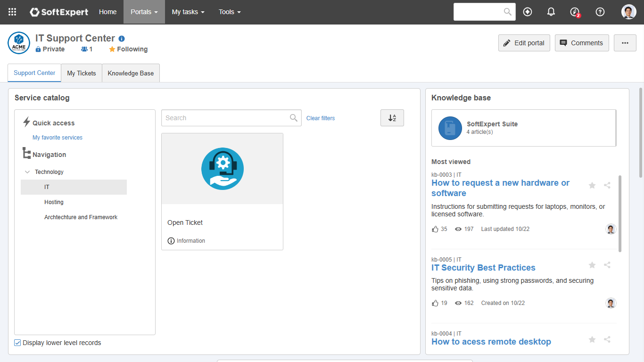Open How to request a new hardware article

coord(500,188)
